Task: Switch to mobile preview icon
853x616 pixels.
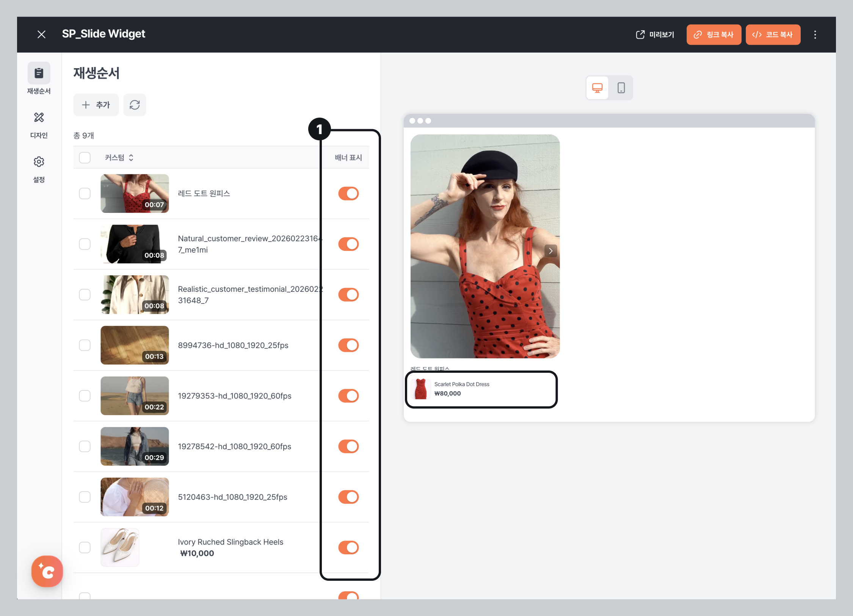Action: (x=621, y=88)
